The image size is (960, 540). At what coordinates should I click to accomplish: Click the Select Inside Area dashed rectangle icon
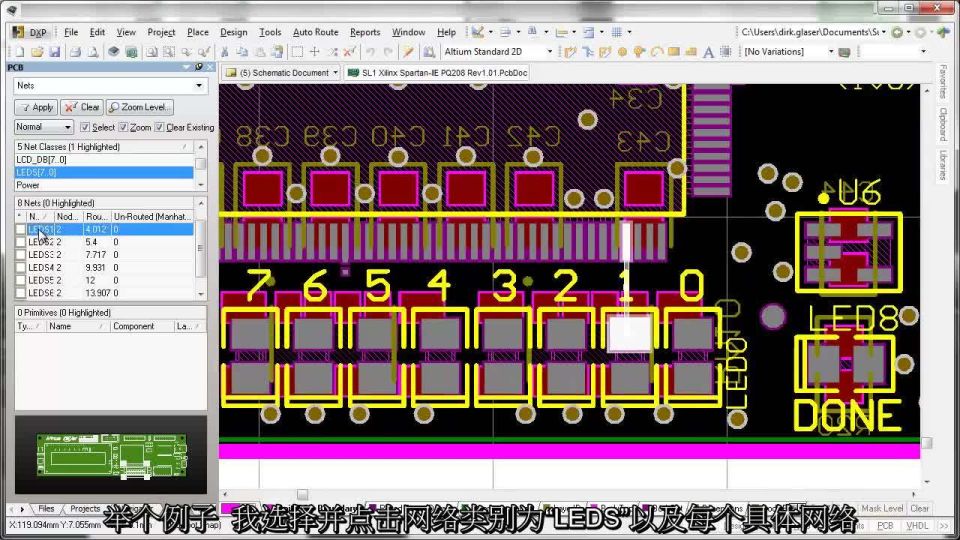297,52
